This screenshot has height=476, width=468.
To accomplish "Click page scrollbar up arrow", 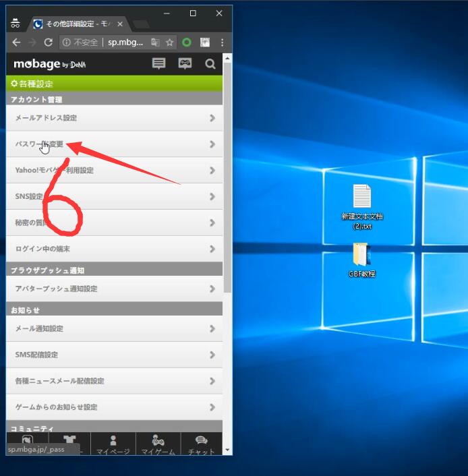I will (x=227, y=58).
